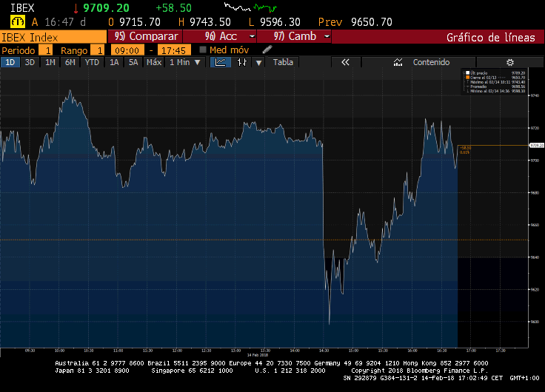The image size is (545, 392).
Task: Select the 5A period tab
Action: [x=133, y=62]
